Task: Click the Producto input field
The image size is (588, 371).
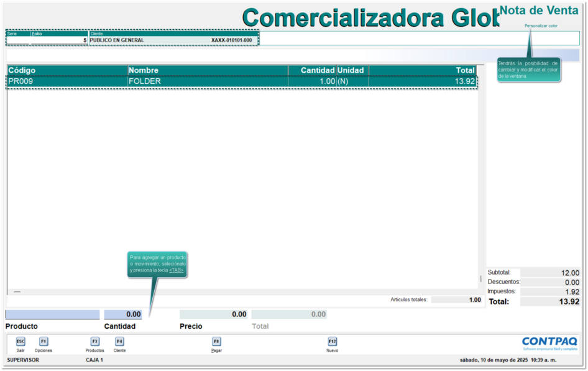Action: 52,314
